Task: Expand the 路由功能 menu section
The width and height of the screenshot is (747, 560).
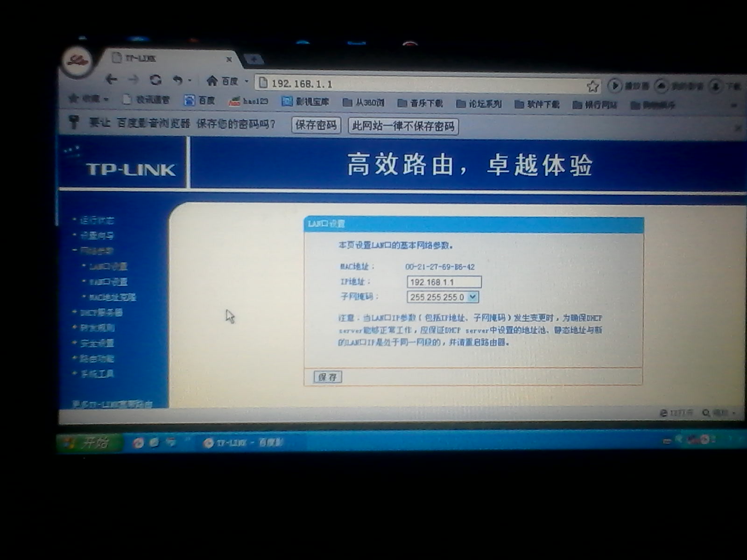Action: tap(97, 358)
